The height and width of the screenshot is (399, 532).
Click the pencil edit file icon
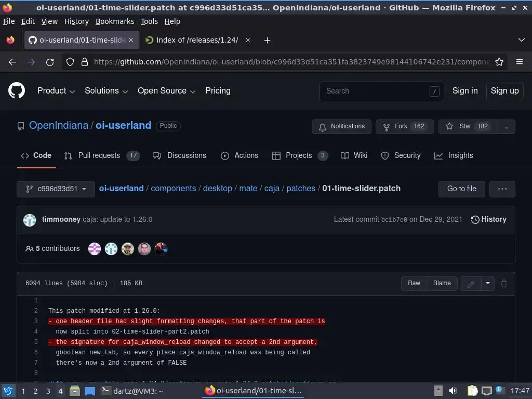coord(471,284)
